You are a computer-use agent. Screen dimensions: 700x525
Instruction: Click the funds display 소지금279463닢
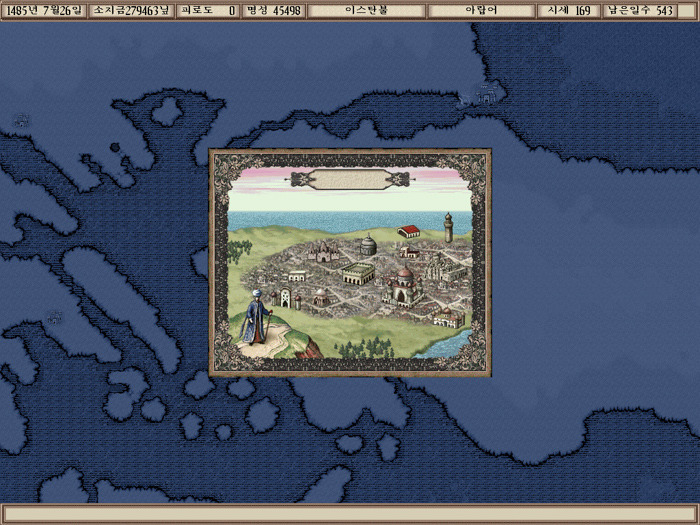[131, 11]
